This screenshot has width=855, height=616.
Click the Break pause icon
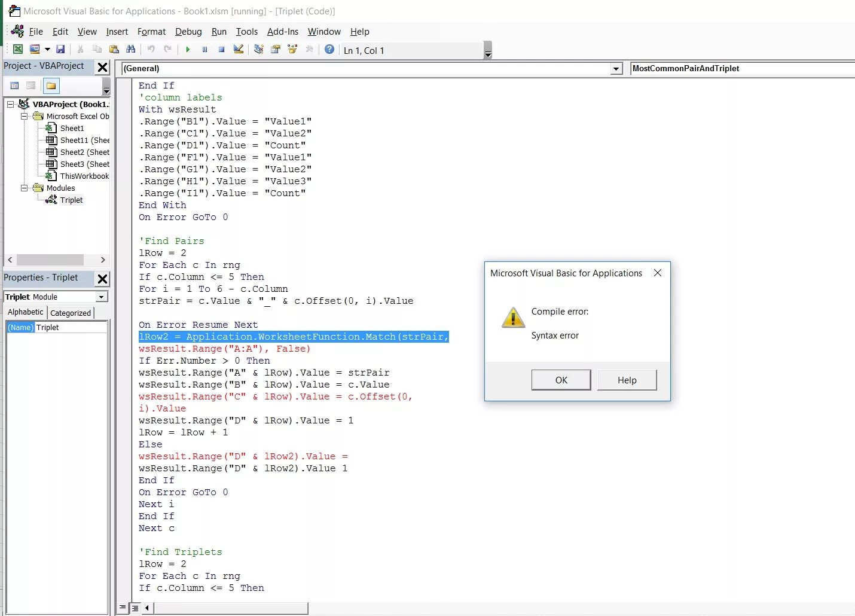point(204,50)
